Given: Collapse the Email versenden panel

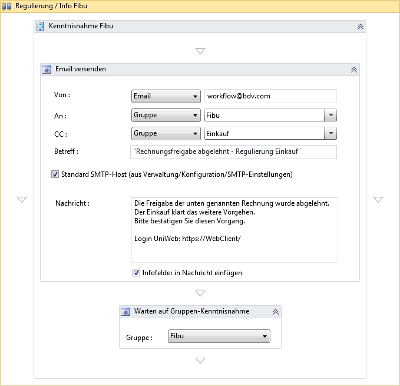Looking at the screenshot, I should point(354,70).
